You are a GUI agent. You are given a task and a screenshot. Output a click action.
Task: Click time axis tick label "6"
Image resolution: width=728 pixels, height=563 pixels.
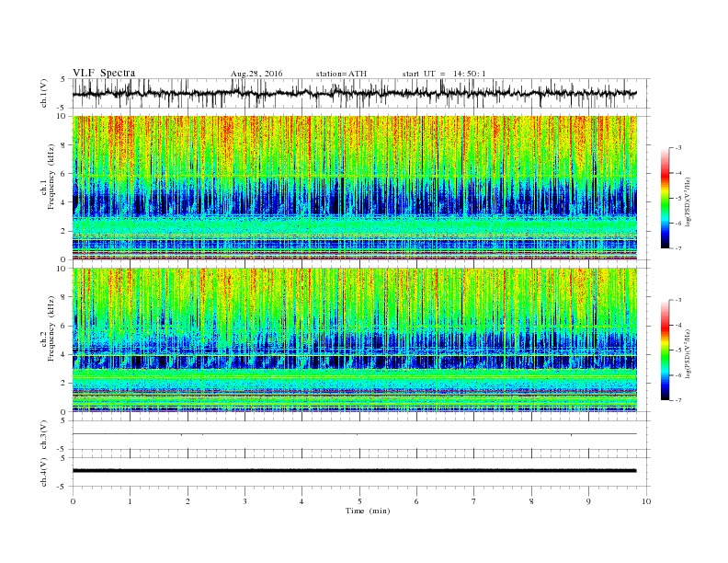(x=416, y=501)
